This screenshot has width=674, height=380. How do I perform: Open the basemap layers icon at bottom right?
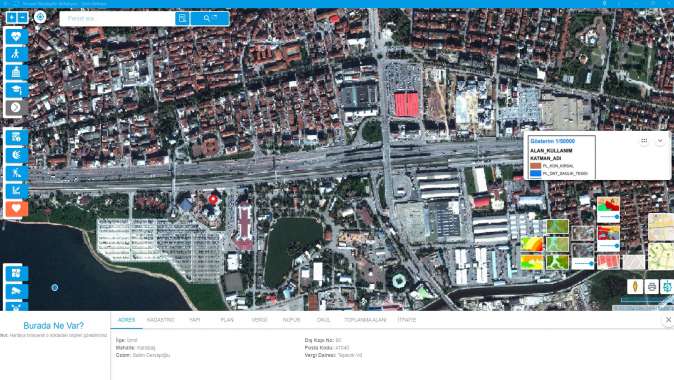[667, 287]
